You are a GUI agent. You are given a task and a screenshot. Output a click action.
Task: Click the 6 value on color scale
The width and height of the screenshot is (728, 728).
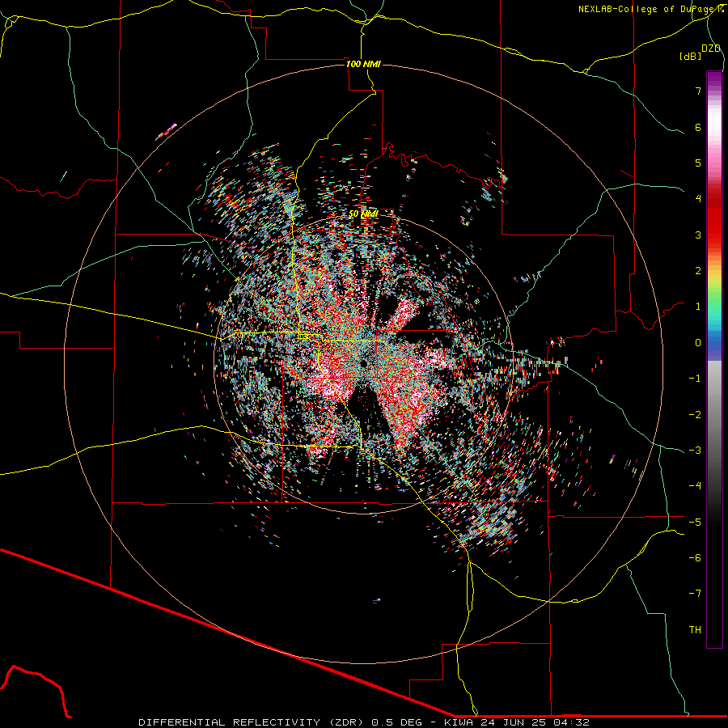point(698,127)
